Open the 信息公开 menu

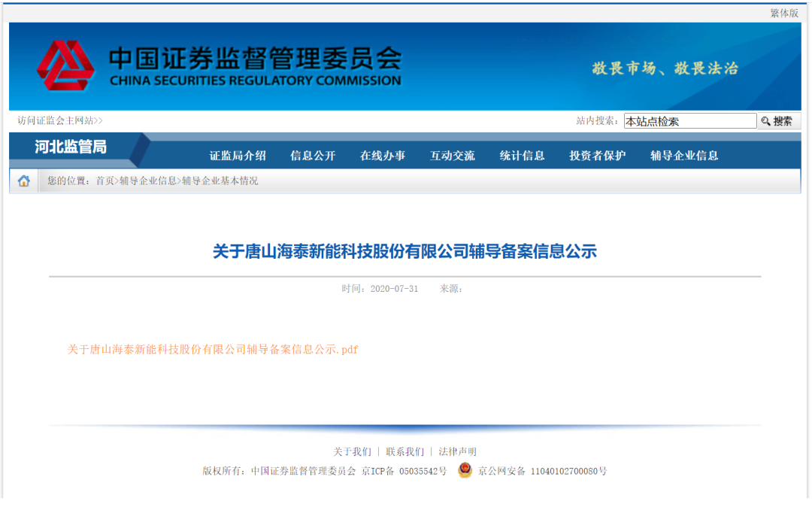(313, 156)
